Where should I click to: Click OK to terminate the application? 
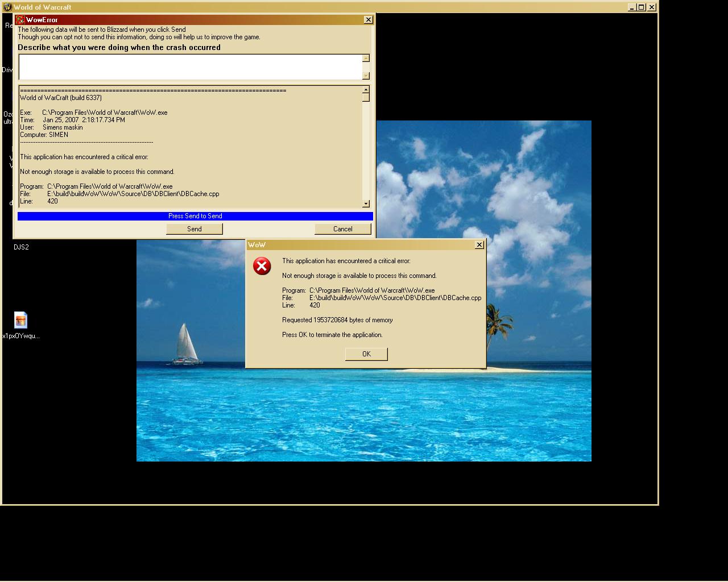366,354
